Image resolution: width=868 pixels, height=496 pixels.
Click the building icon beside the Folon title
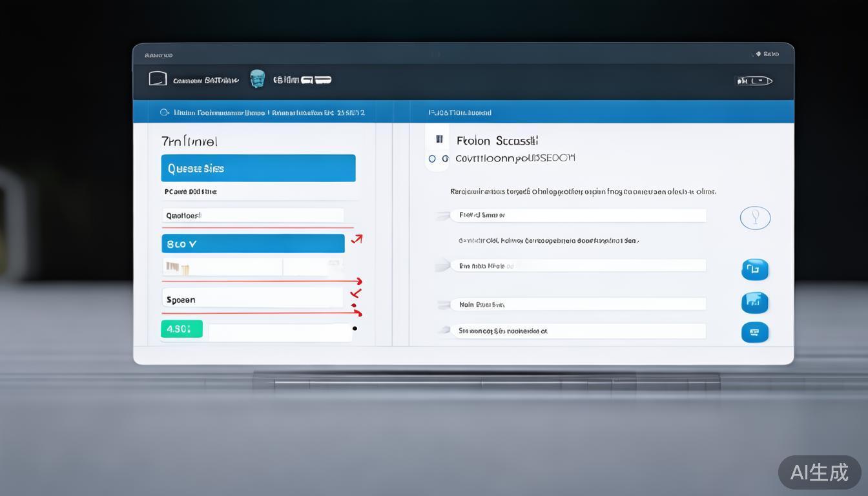[x=438, y=138]
